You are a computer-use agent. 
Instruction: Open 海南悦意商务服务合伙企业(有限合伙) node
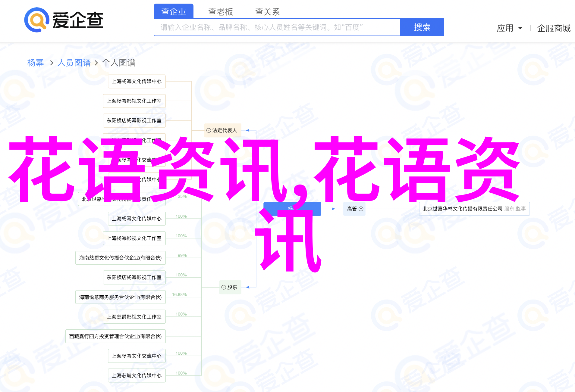click(x=121, y=297)
